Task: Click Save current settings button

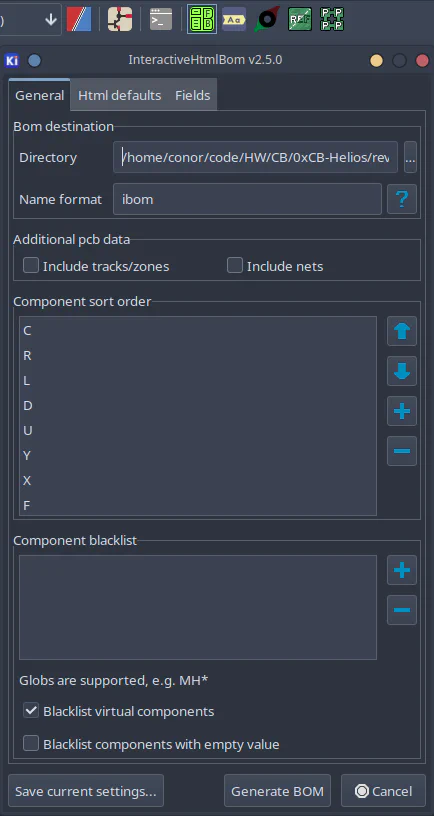Action: coord(86,792)
